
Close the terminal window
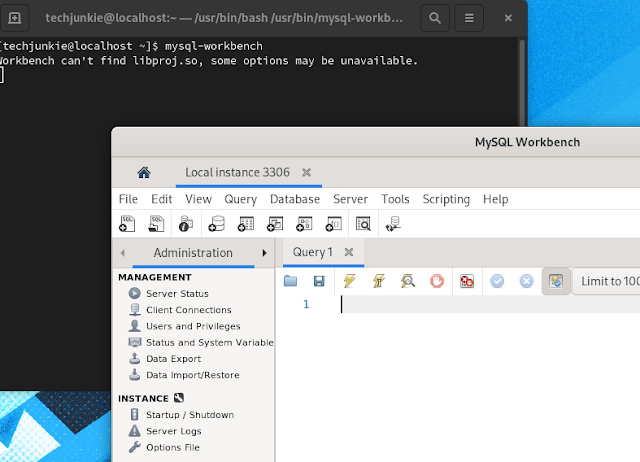coord(508,18)
